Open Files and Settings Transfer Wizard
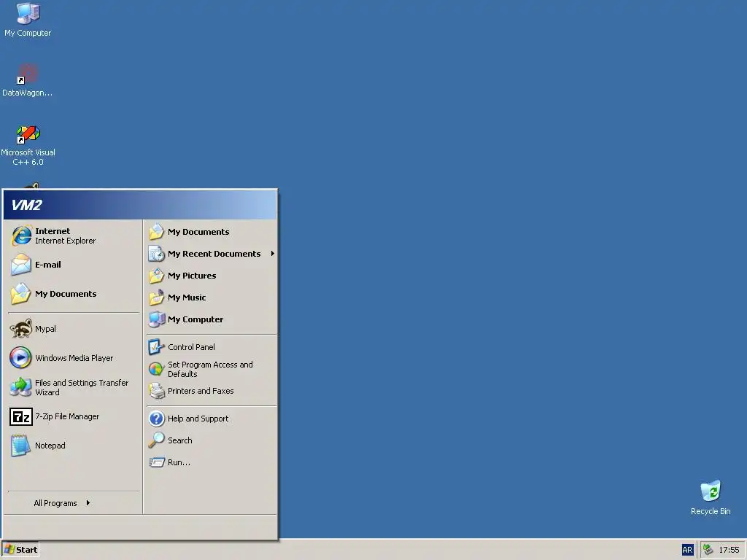 point(73,387)
